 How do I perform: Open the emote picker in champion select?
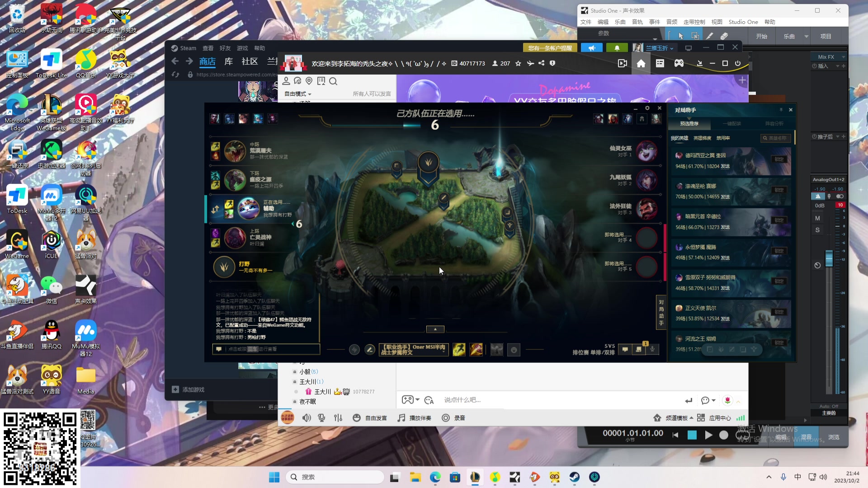pyautogui.click(x=514, y=350)
